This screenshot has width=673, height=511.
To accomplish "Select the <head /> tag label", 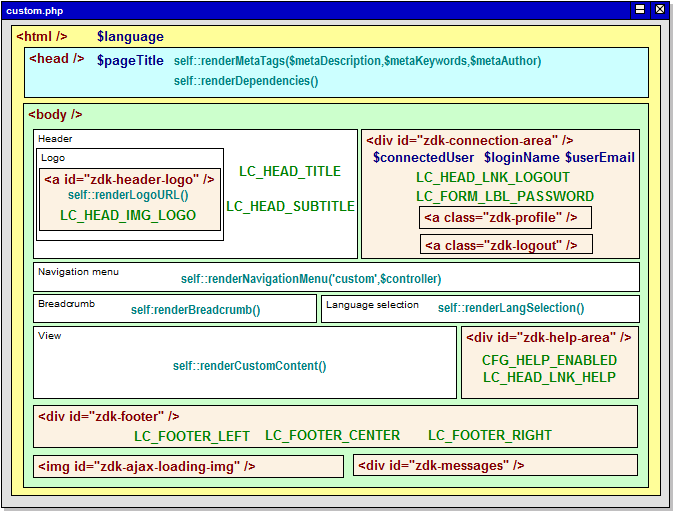I will [56, 58].
